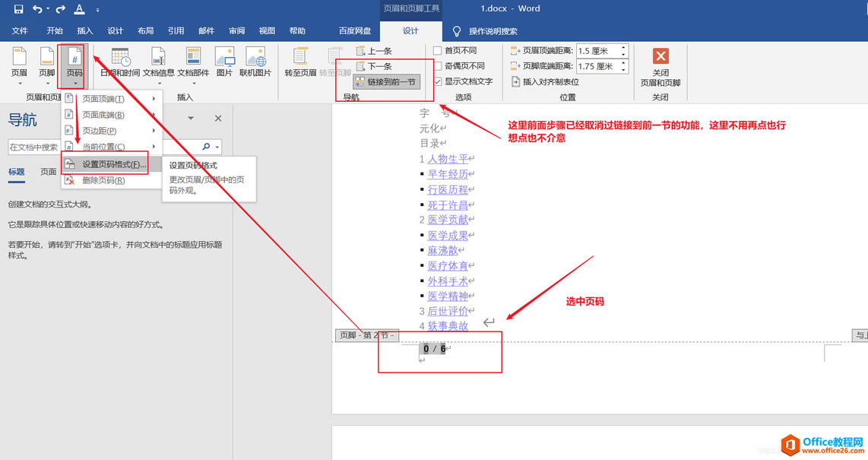Select the 标题 headings tab in navigation

17,172
